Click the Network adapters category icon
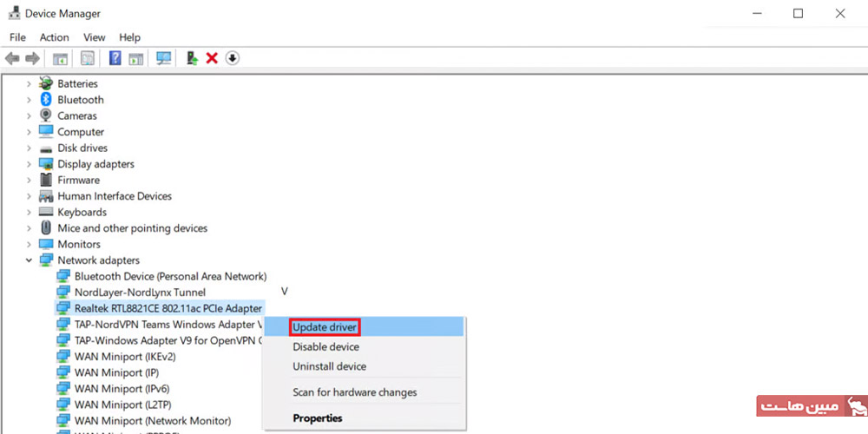Image resolution: width=868 pixels, height=434 pixels. (x=46, y=260)
